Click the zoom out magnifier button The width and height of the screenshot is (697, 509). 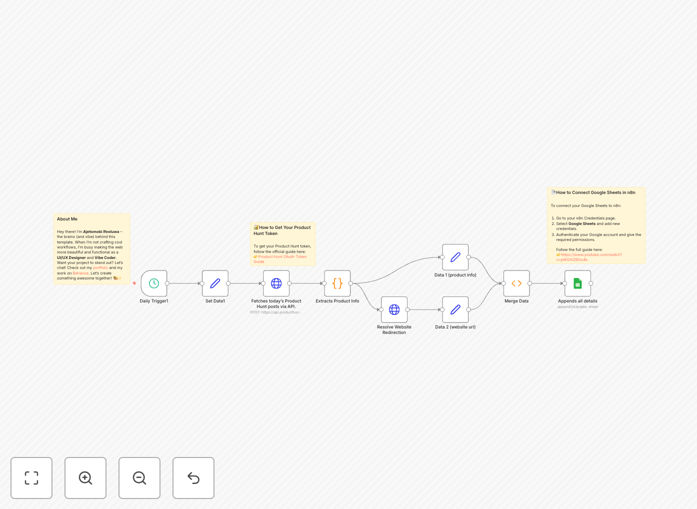tap(139, 478)
